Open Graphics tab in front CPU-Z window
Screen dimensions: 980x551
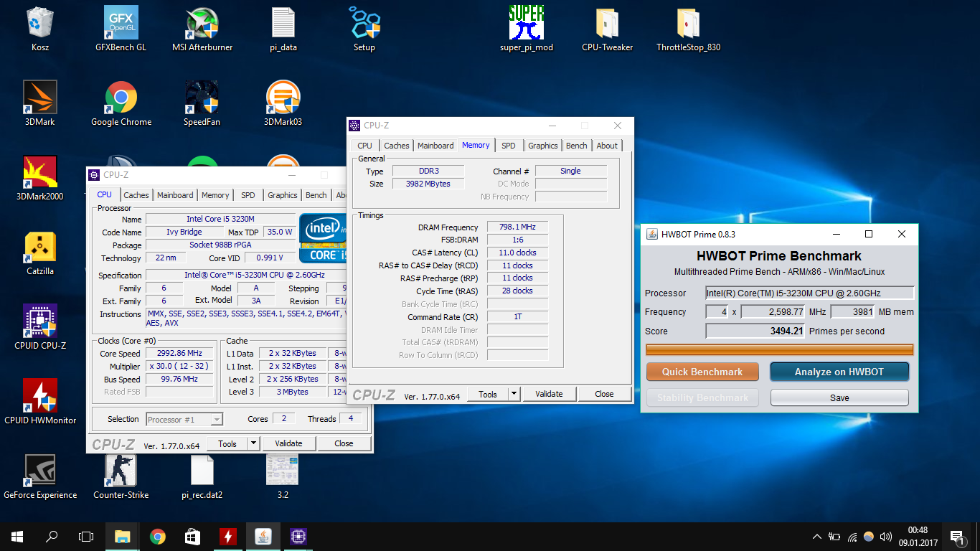pyautogui.click(x=543, y=146)
